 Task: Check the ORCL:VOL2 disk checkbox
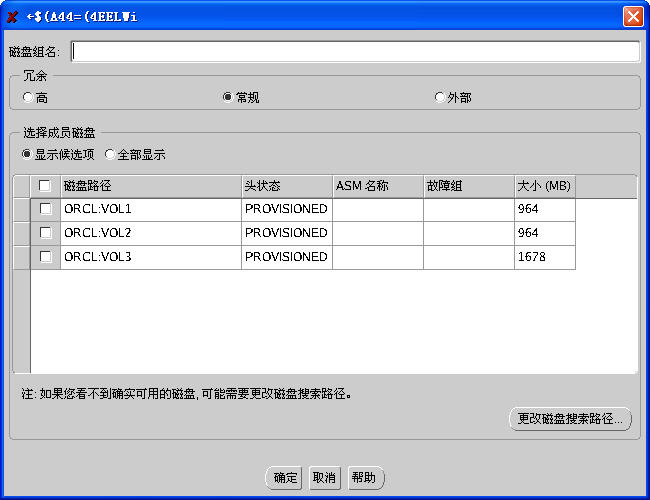point(46,233)
